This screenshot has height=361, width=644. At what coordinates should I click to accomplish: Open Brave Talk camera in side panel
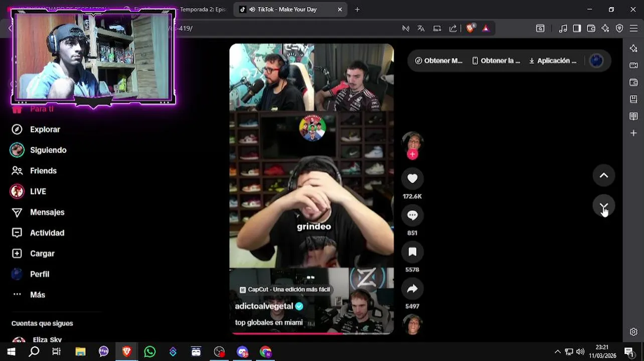pyautogui.click(x=633, y=65)
